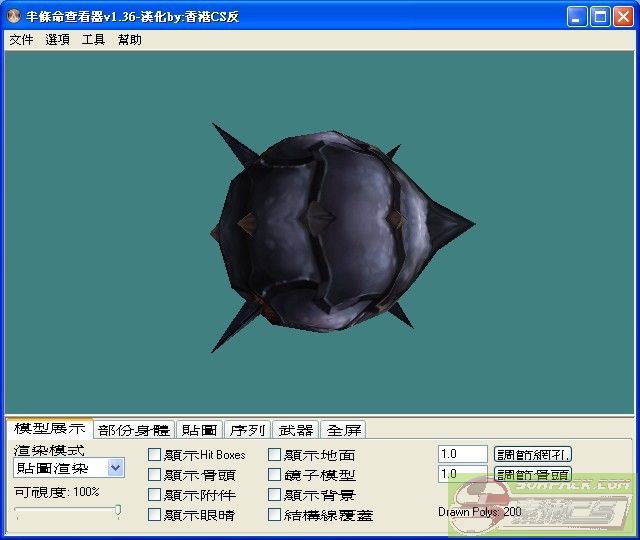
Task: Switch to the 貼圖 tab
Action: (x=199, y=430)
